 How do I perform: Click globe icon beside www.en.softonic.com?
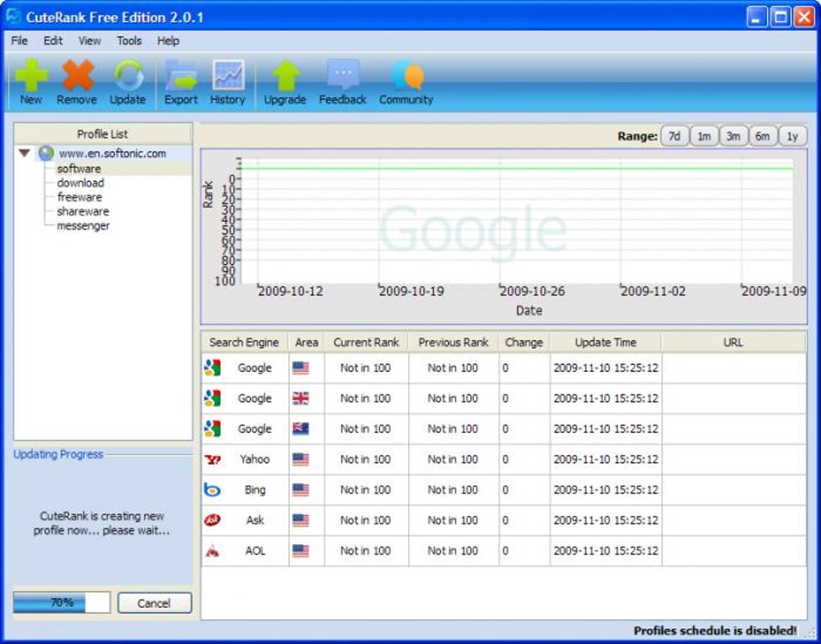click(46, 154)
